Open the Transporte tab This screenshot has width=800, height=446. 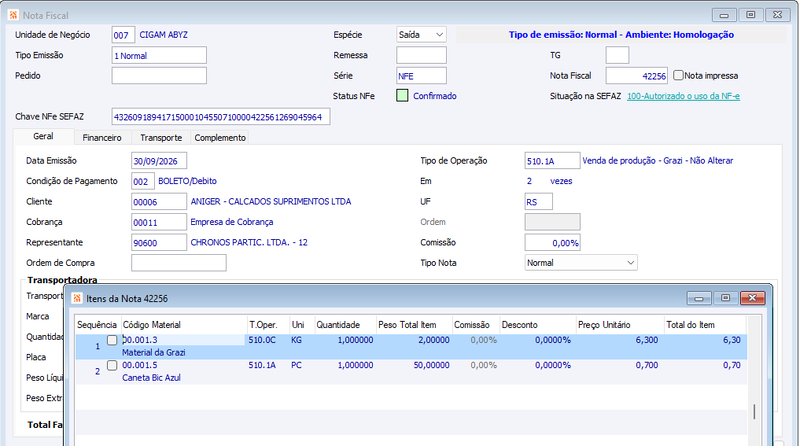(161, 138)
